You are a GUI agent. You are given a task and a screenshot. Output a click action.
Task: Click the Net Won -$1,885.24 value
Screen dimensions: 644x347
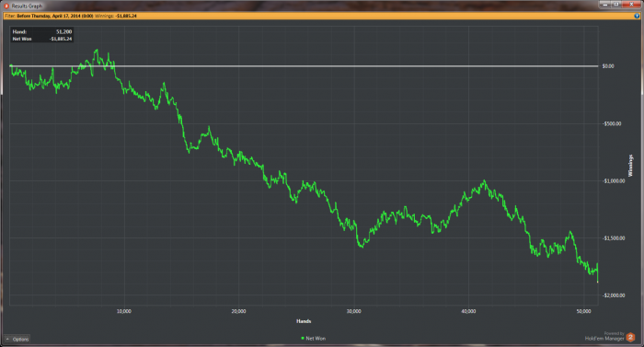click(61, 39)
